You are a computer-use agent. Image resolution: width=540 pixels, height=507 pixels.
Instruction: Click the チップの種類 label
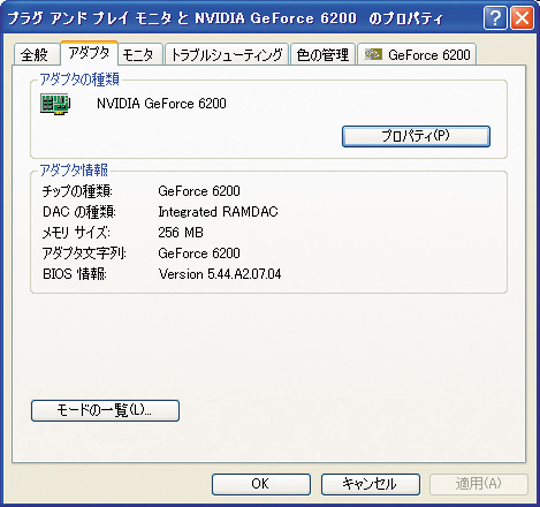[x=77, y=191]
